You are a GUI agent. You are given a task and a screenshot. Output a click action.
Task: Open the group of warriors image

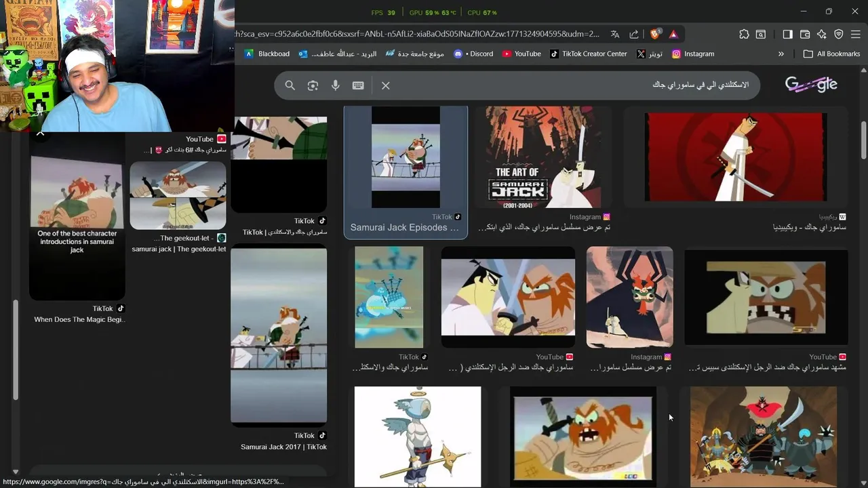coord(764,437)
